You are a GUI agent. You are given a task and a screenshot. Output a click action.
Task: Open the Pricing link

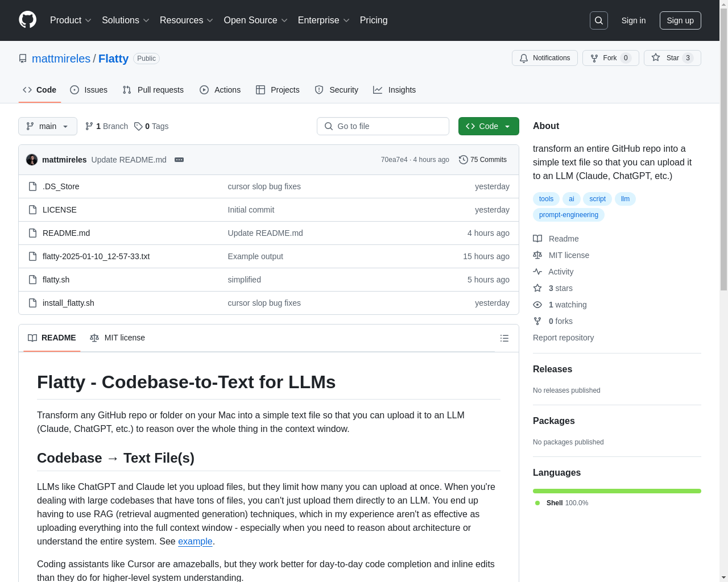click(374, 20)
